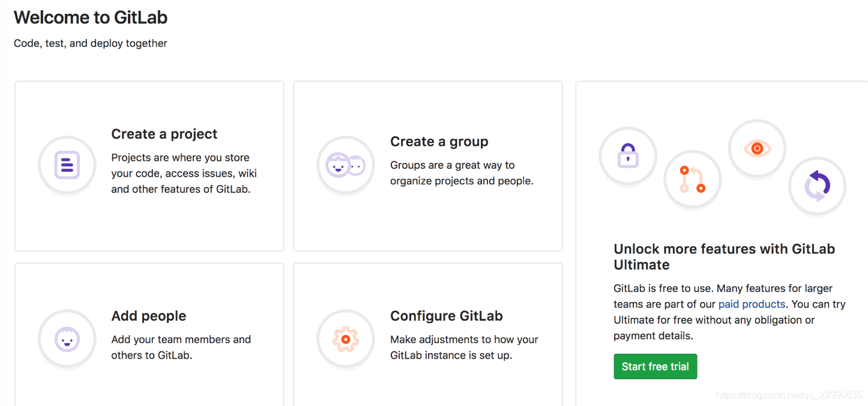868x406 pixels.
Task: Click the orange branch fork icon
Action: (693, 179)
